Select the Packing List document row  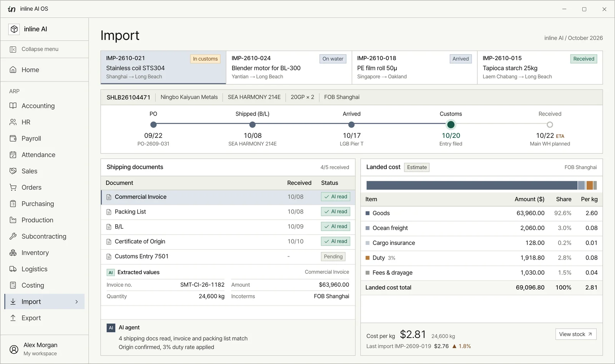click(228, 212)
